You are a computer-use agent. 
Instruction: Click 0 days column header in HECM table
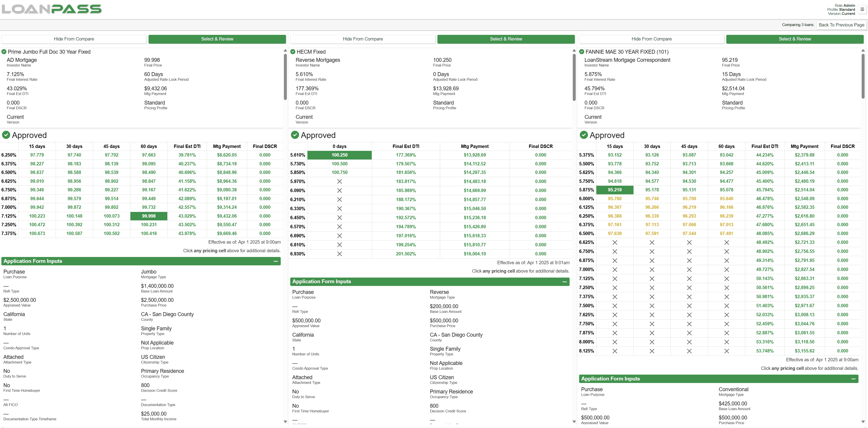point(339,147)
